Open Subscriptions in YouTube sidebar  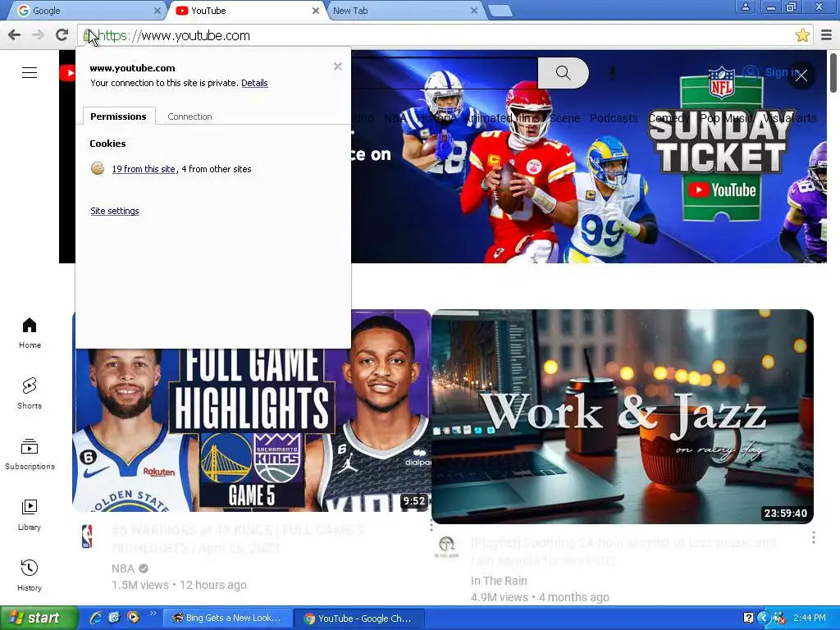click(30, 454)
